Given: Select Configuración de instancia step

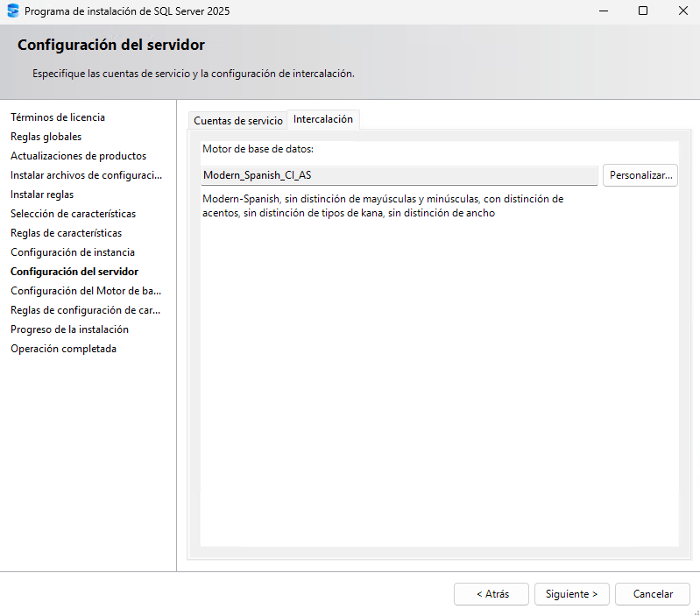Looking at the screenshot, I should click(x=73, y=252).
